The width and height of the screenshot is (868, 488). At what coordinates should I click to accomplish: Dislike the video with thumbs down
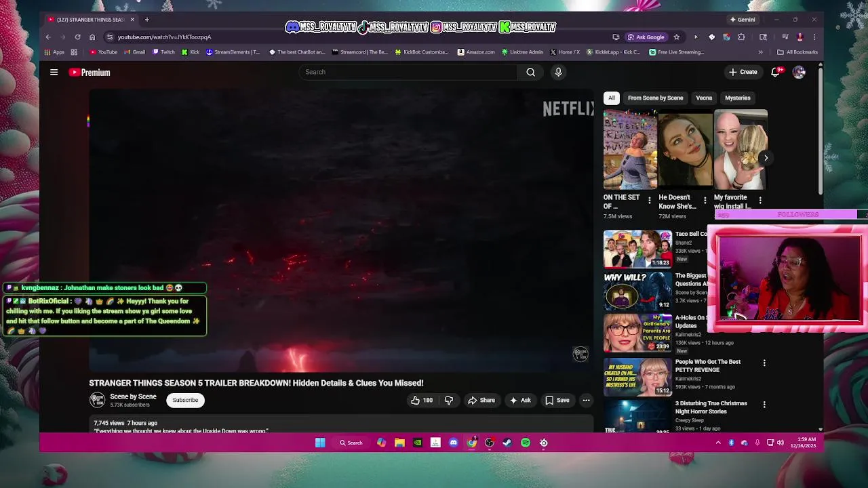pos(448,401)
